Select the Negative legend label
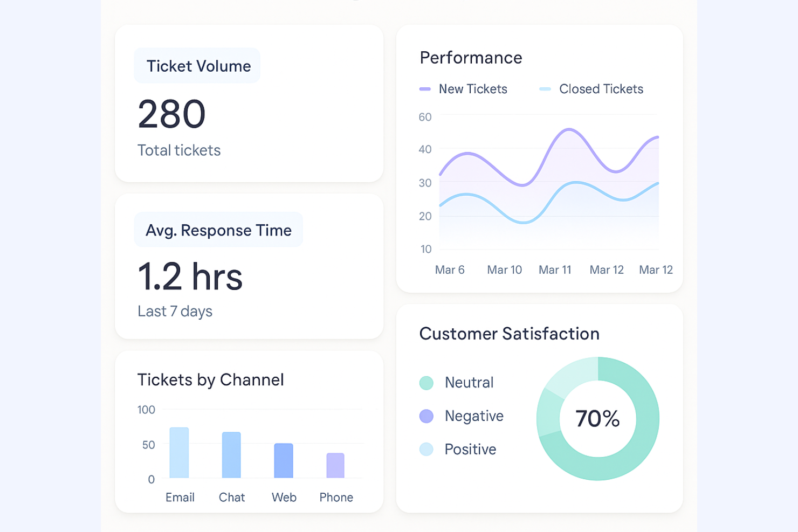This screenshot has width=798, height=532. (x=474, y=416)
